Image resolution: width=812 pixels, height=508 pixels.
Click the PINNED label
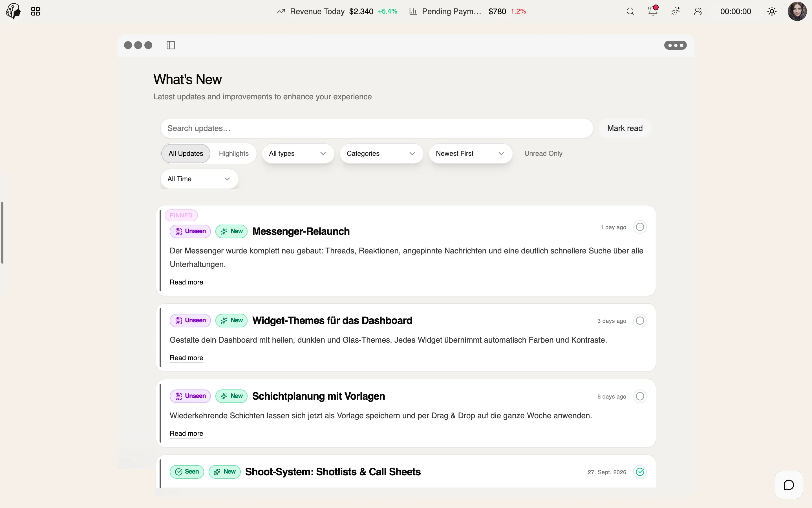181,215
